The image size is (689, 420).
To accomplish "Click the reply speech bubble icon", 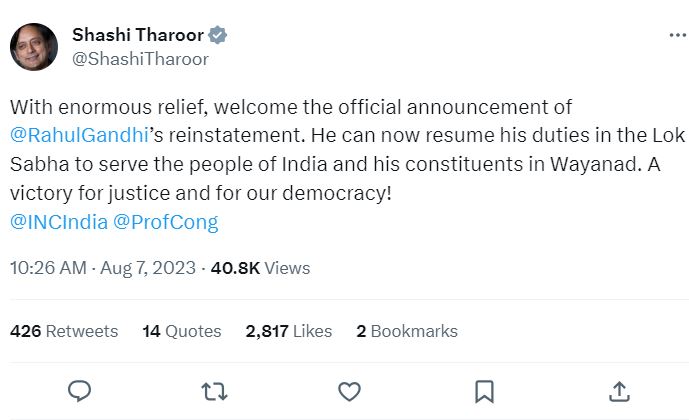I will (80, 389).
